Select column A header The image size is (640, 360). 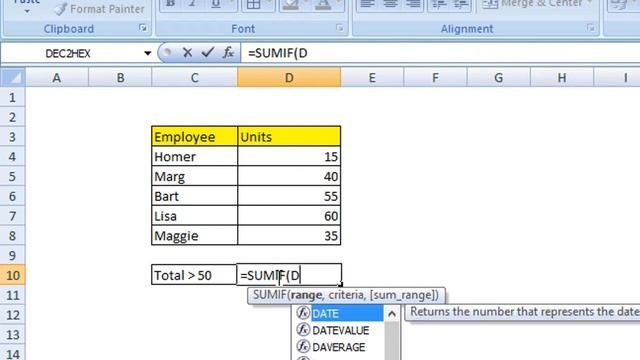click(x=57, y=78)
